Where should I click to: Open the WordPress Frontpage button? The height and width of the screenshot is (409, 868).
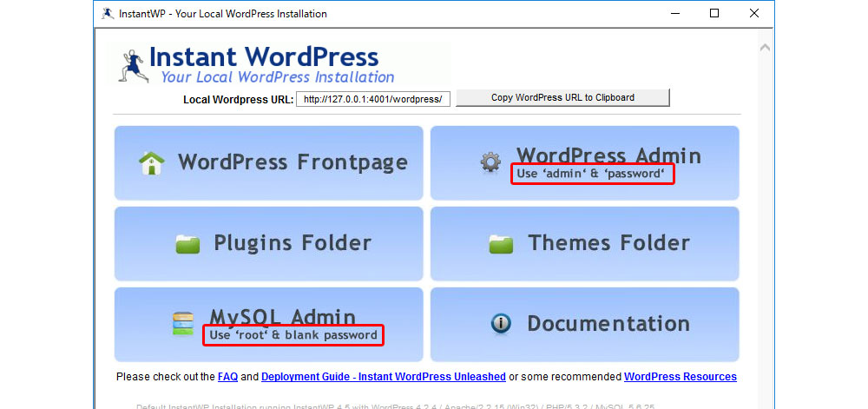tap(293, 162)
